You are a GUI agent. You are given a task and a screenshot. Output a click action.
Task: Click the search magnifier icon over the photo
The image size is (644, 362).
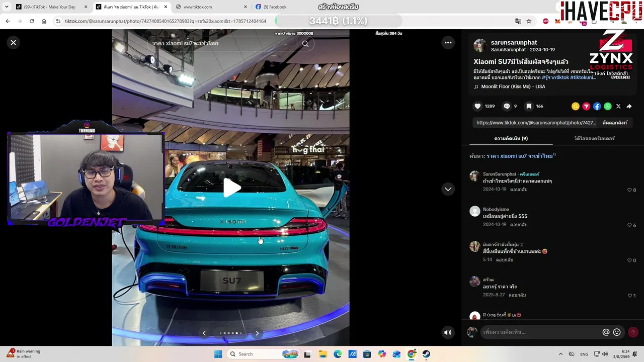(x=305, y=44)
